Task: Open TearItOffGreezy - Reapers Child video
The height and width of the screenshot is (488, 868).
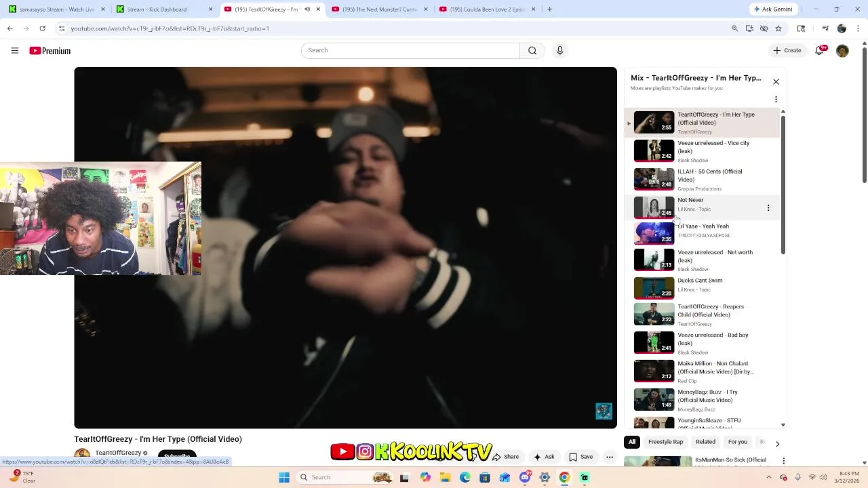Action: [702, 314]
